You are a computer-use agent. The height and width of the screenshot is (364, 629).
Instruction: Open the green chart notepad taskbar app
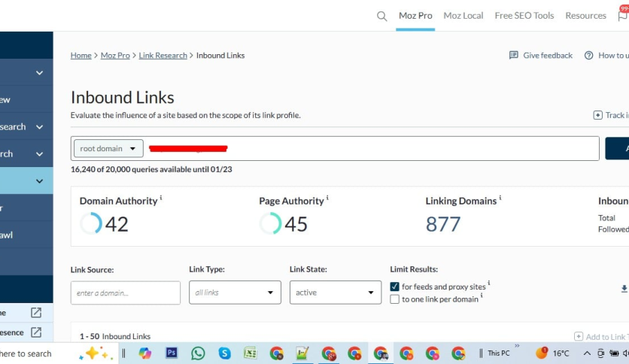[302, 353]
